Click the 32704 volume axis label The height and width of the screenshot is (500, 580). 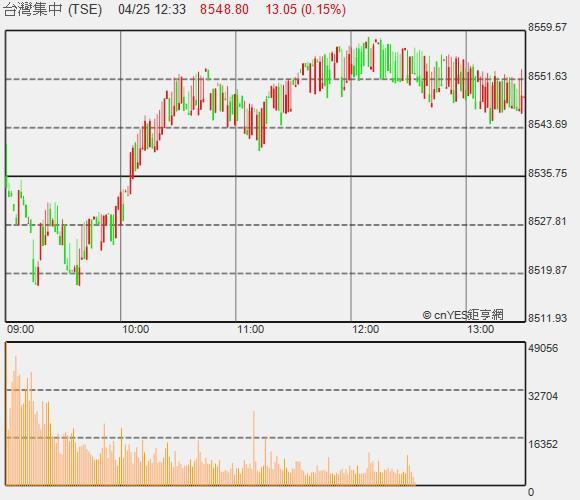point(543,396)
